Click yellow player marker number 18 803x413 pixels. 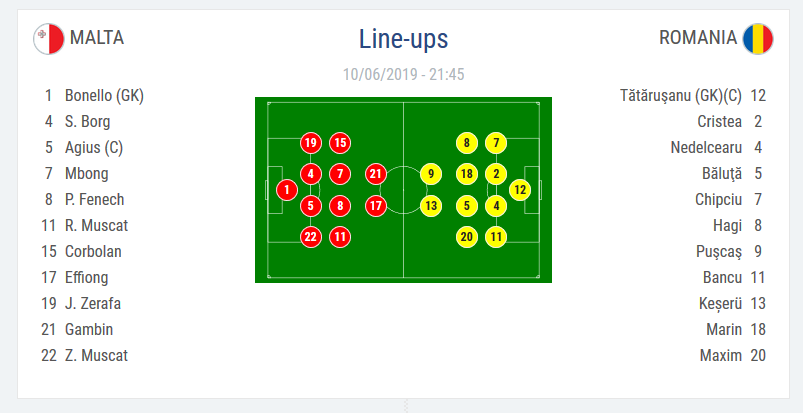(x=466, y=174)
